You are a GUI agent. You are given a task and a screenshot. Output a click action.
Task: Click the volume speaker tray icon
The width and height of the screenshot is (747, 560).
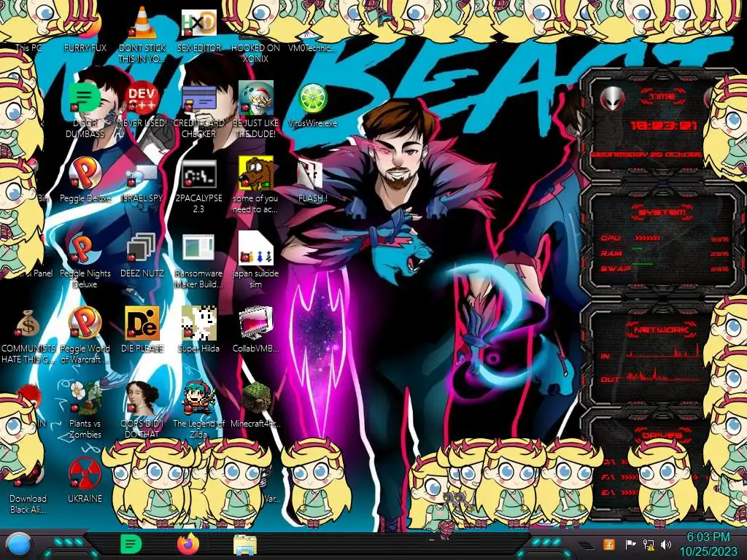tap(666, 544)
